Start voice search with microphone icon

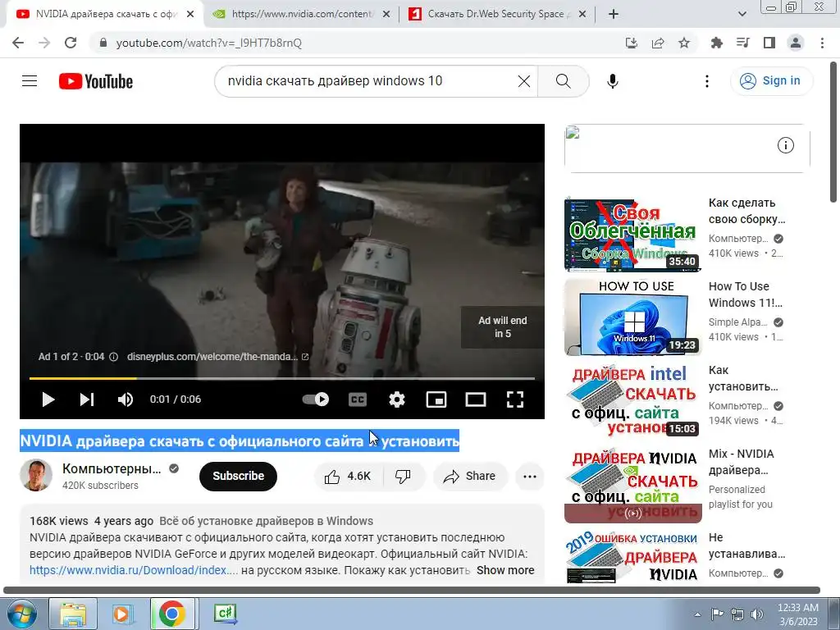tap(612, 81)
